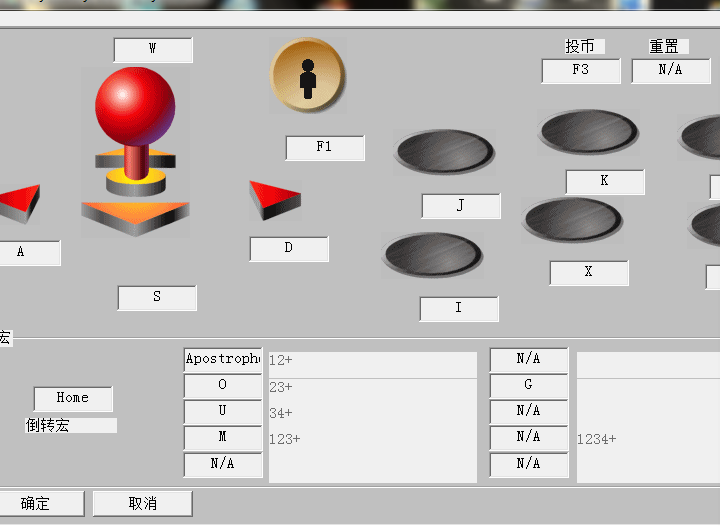720x526 pixels.
Task: Click the red right-direction arrow
Action: [274, 199]
